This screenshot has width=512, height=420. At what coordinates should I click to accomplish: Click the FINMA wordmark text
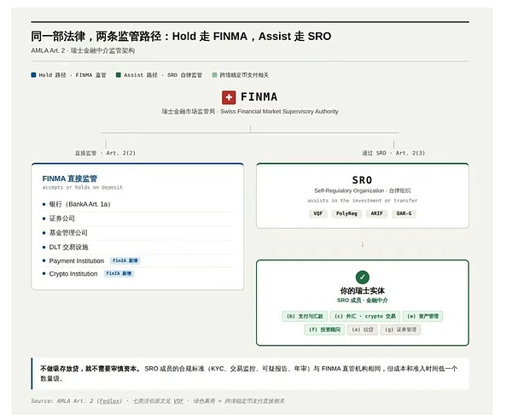(259, 97)
